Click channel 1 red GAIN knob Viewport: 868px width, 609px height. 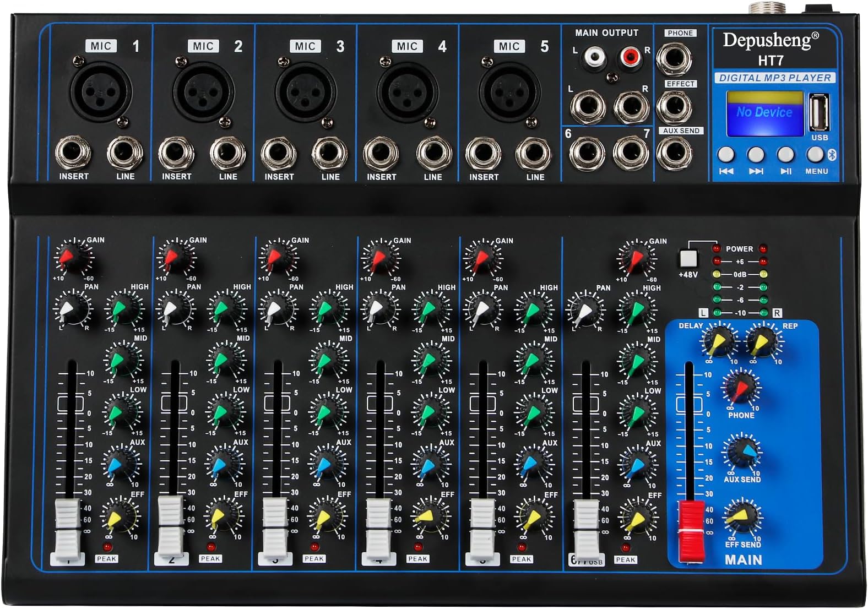pos(74,256)
